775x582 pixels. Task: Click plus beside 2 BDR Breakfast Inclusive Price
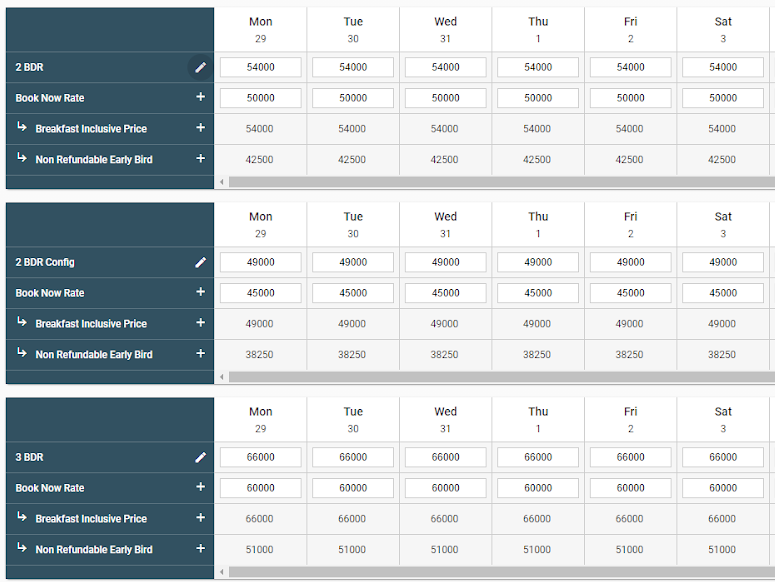(x=200, y=128)
